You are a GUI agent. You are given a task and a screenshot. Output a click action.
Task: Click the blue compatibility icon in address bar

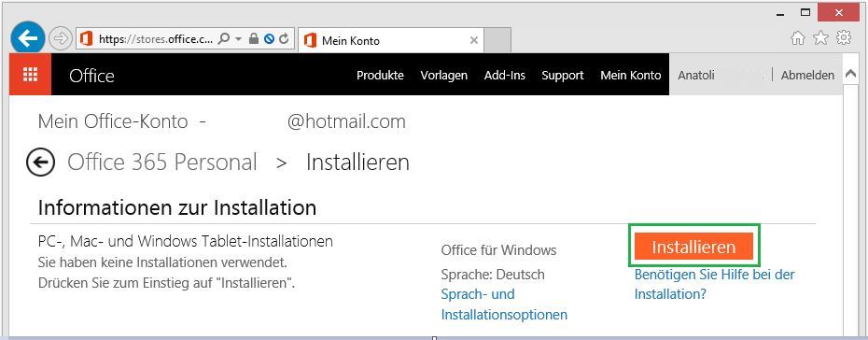click(269, 38)
